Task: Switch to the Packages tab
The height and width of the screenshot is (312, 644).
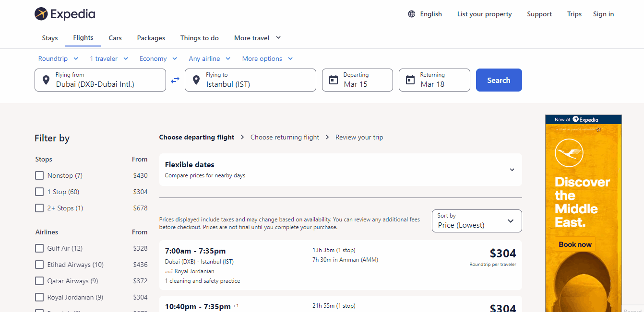Action: tap(151, 38)
